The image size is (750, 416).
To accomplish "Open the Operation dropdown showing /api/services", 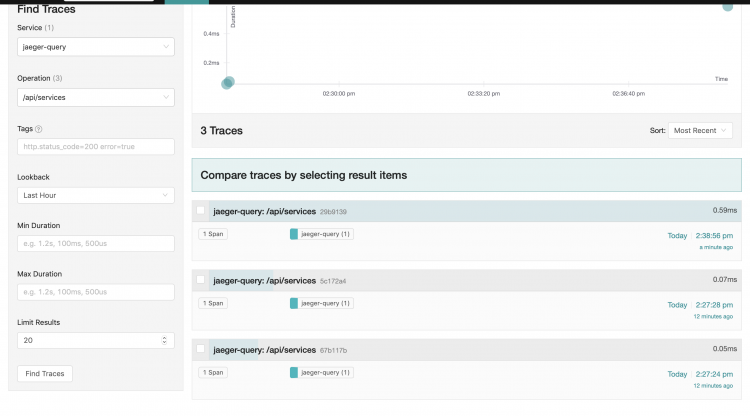I will (96, 97).
